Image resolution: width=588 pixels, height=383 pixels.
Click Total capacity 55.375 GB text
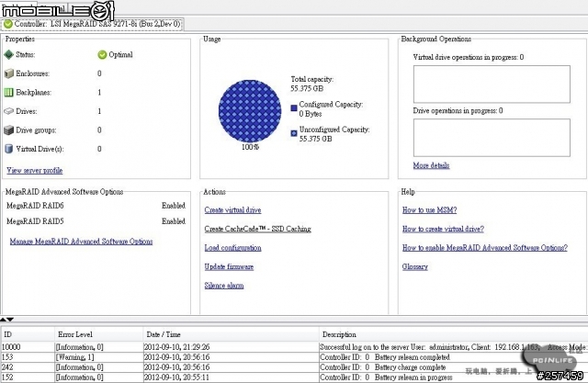click(x=312, y=84)
